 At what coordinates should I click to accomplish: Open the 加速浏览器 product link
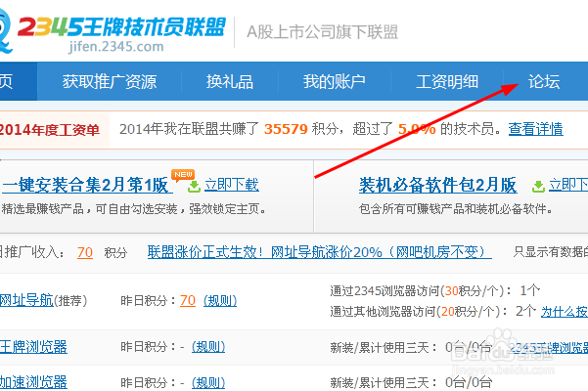[33, 382]
